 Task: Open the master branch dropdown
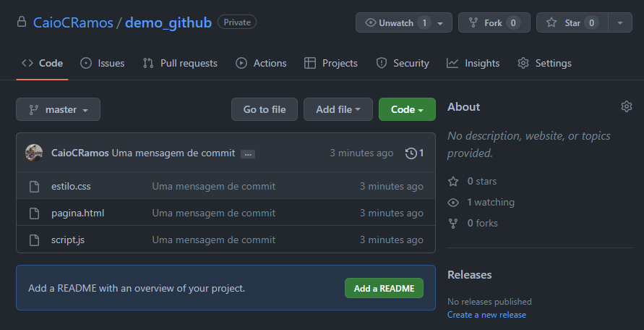58,109
